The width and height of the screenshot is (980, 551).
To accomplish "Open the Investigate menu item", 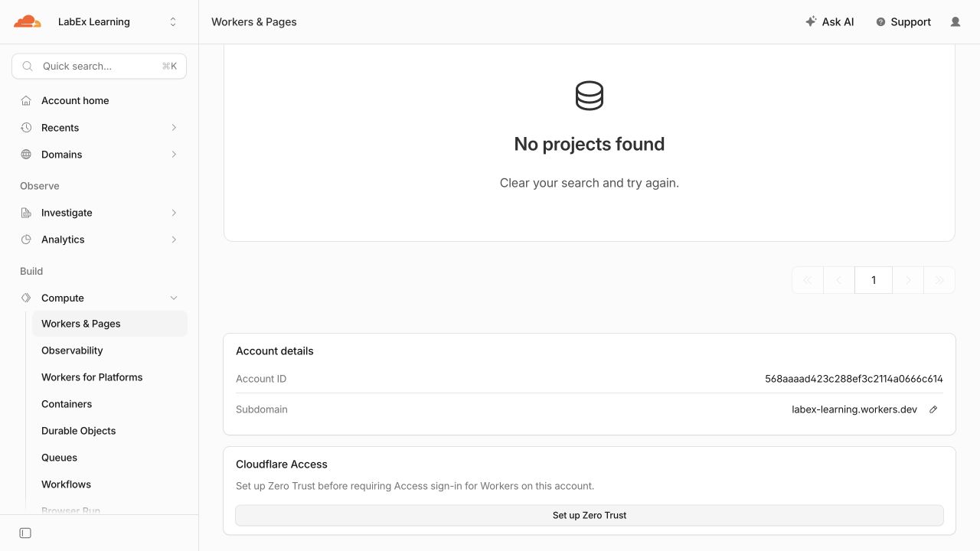I will [99, 213].
